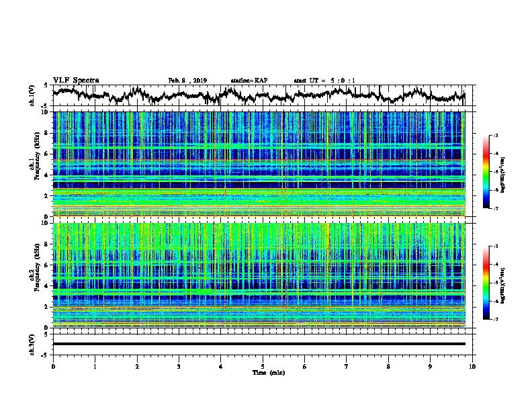Click the "ch.1(V)" waveform axis label
Image resolution: width=532 pixels, height=411 pixels.
[x=32, y=95]
